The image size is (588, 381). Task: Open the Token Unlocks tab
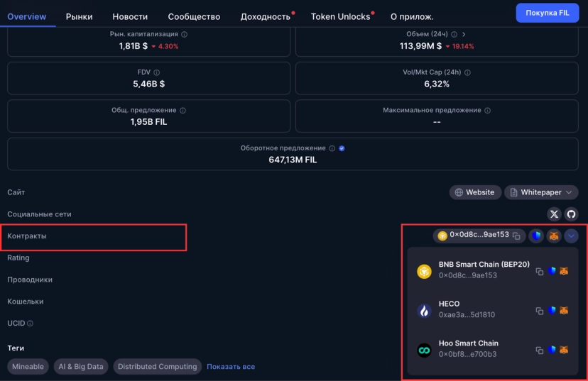[341, 16]
